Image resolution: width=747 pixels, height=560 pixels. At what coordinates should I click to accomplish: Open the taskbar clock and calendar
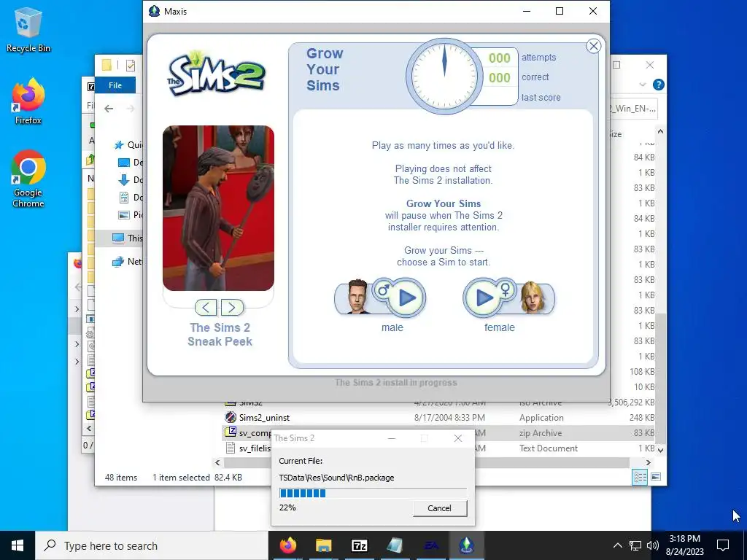[x=684, y=545]
